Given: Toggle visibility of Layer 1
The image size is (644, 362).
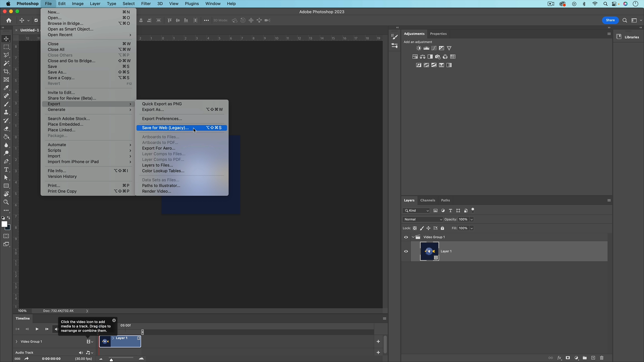Looking at the screenshot, I should point(406,251).
